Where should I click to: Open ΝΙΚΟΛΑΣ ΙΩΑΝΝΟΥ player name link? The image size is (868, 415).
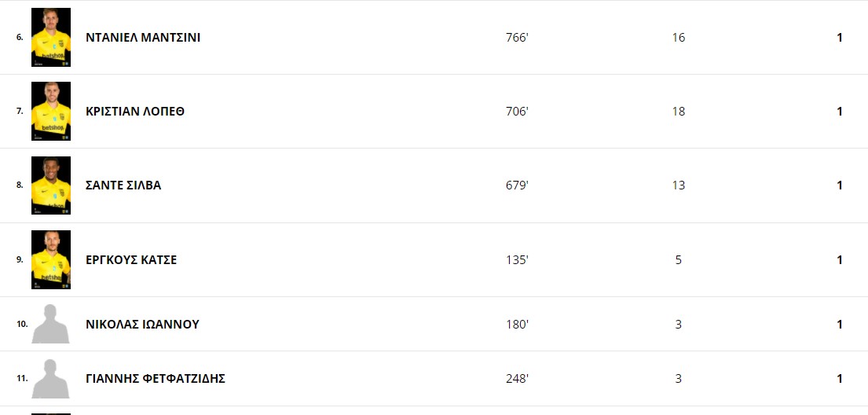pos(142,324)
